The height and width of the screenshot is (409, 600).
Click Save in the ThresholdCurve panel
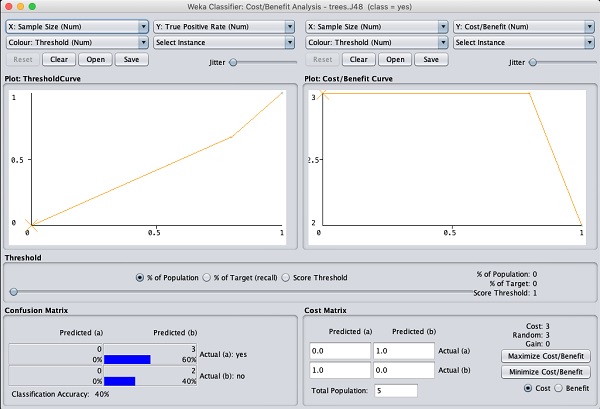(x=131, y=60)
